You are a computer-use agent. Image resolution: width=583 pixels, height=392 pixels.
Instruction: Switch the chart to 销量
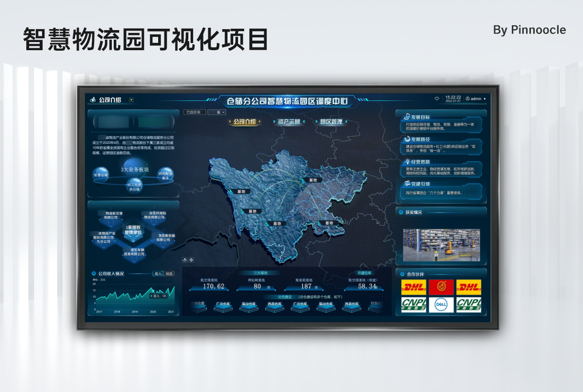click(169, 274)
